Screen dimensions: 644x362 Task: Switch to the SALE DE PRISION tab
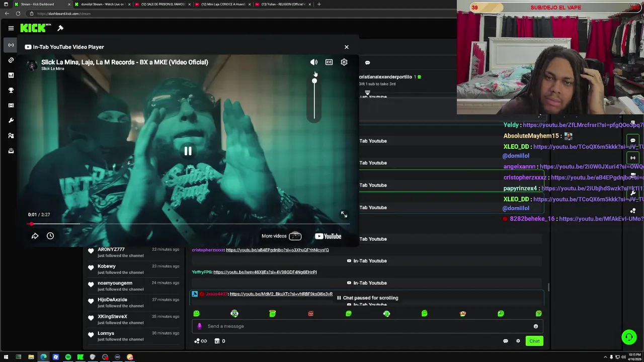click(164, 4)
